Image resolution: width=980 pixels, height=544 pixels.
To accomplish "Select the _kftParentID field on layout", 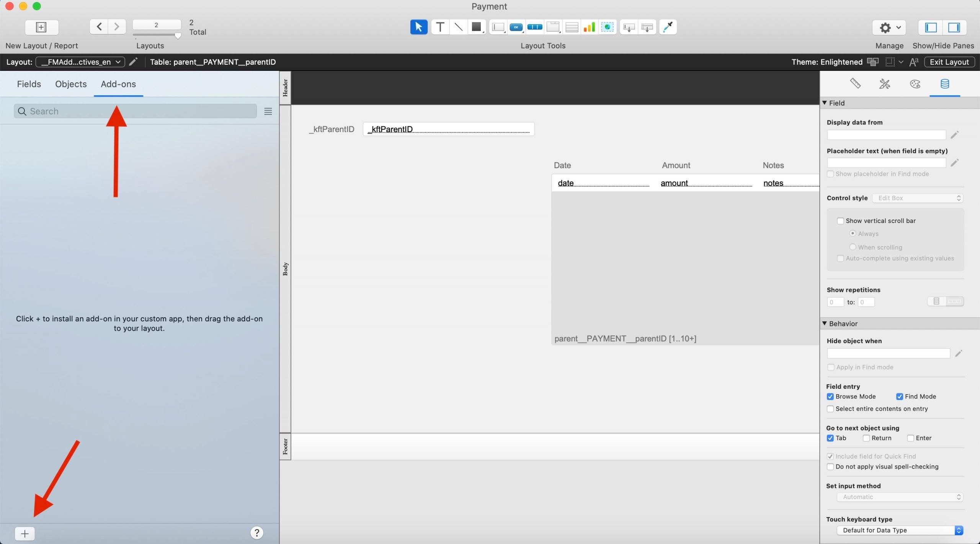I will point(448,129).
